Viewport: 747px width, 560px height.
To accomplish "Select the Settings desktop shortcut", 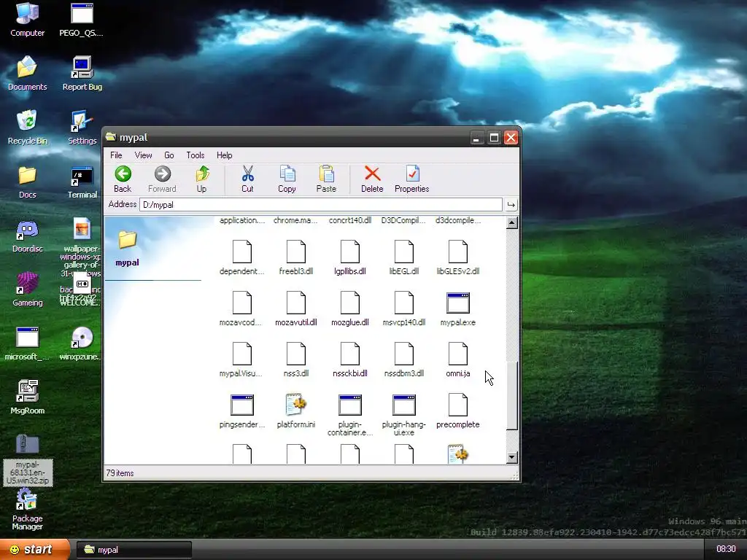I will pyautogui.click(x=82, y=128).
